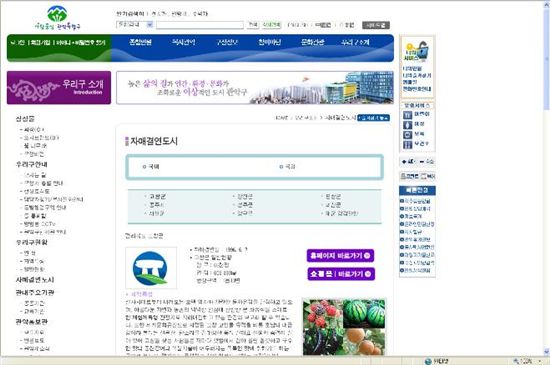Click the minus zoom-out icon in right sidebar

(x=422, y=162)
